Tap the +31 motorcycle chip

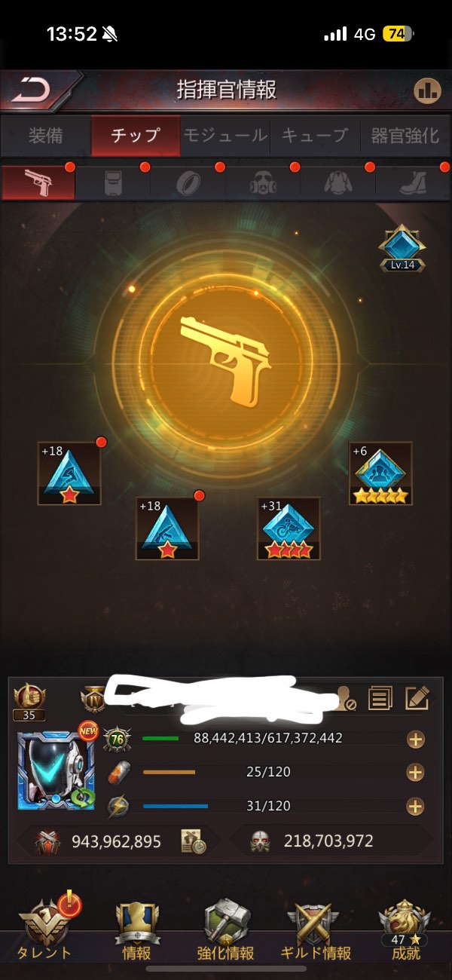click(289, 528)
